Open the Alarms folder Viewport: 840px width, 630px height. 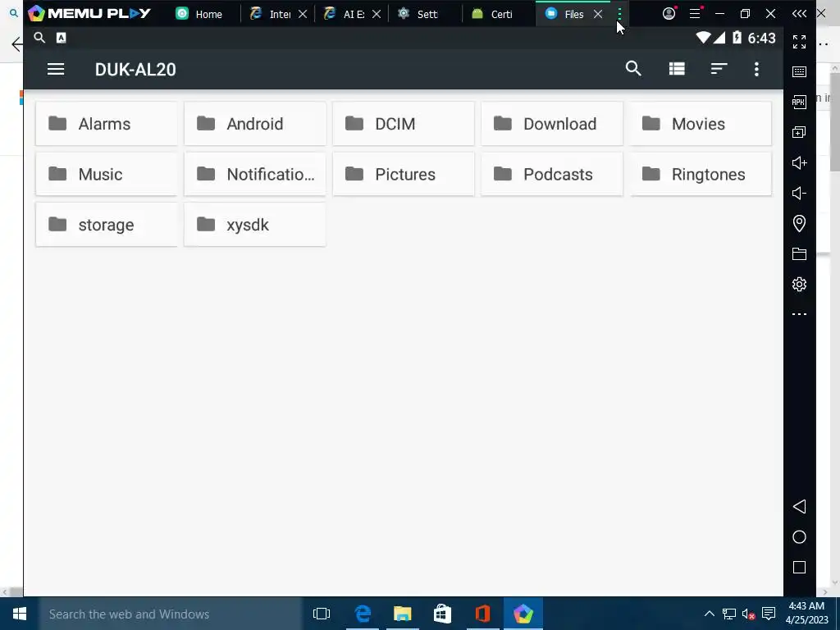pos(106,124)
